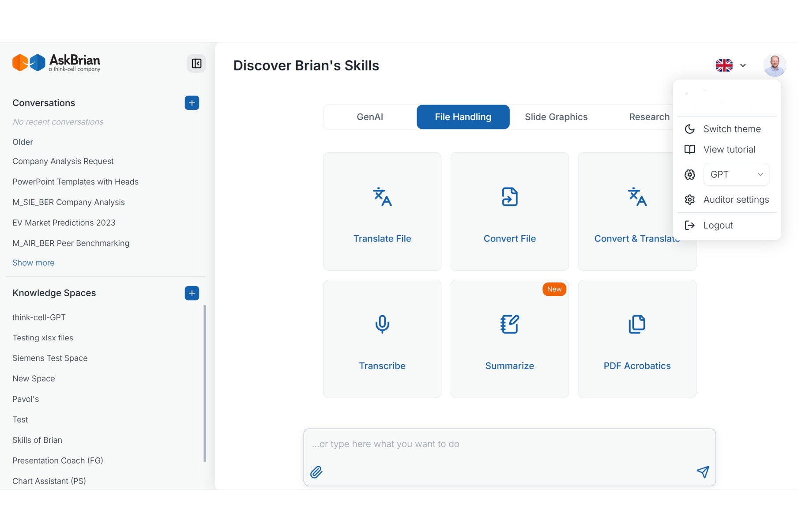Open the GPT model dropdown
This screenshot has width=798, height=532.
736,174
